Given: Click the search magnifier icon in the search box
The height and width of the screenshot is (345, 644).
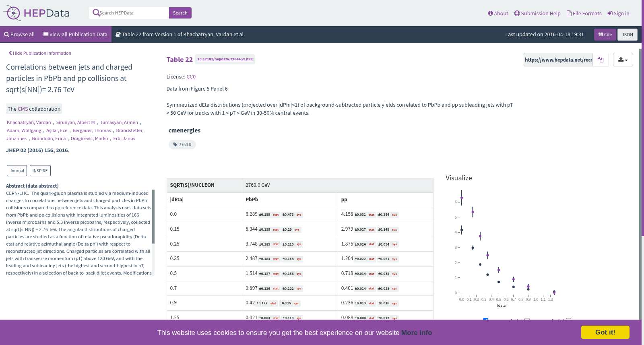Looking at the screenshot, I should pos(96,13).
